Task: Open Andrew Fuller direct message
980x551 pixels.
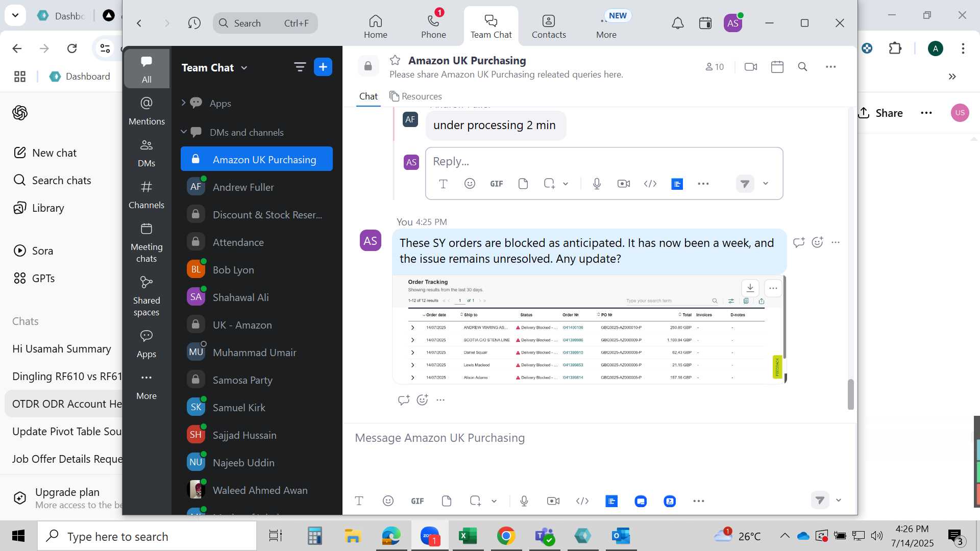Action: coord(257,187)
